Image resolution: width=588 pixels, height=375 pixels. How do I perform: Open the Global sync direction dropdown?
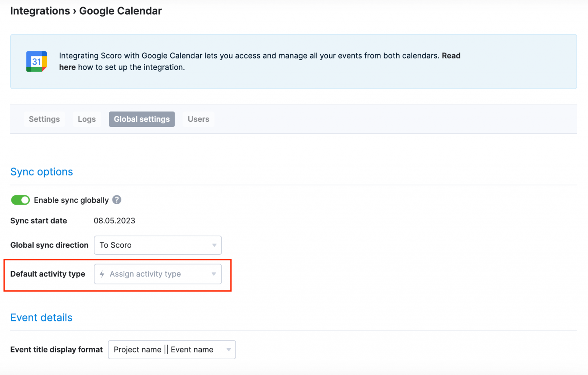158,245
